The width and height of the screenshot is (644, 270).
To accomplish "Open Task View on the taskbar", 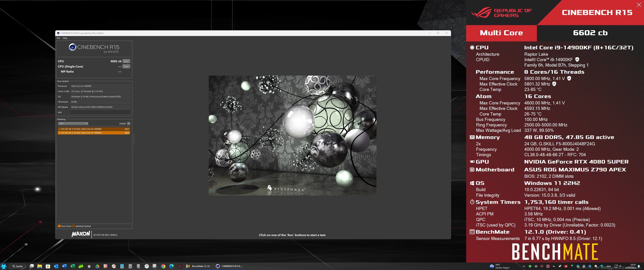I will click(x=31, y=266).
